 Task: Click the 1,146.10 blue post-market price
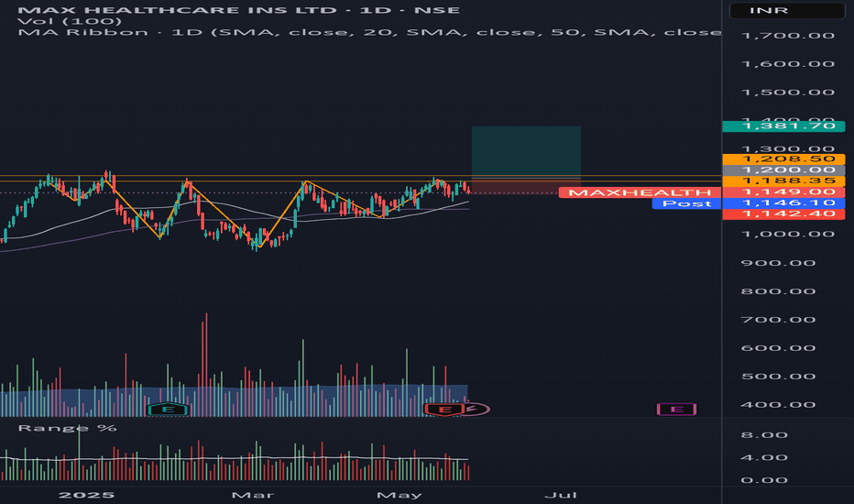point(783,203)
